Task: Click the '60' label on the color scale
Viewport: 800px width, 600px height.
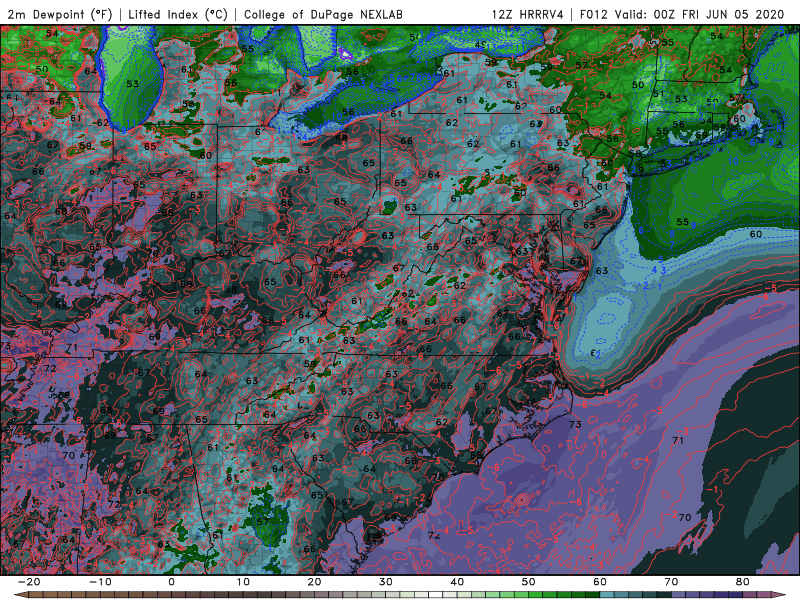Action: pyautogui.click(x=600, y=582)
